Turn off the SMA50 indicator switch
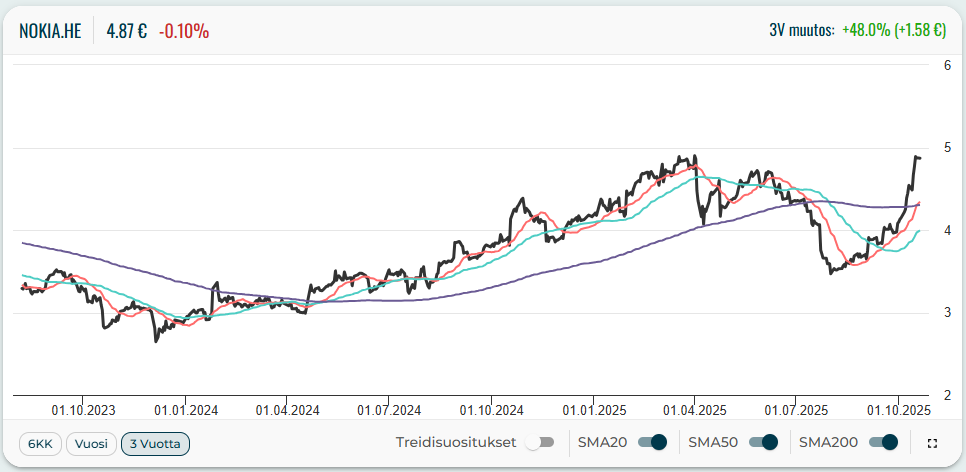The image size is (966, 472). pyautogui.click(x=763, y=443)
